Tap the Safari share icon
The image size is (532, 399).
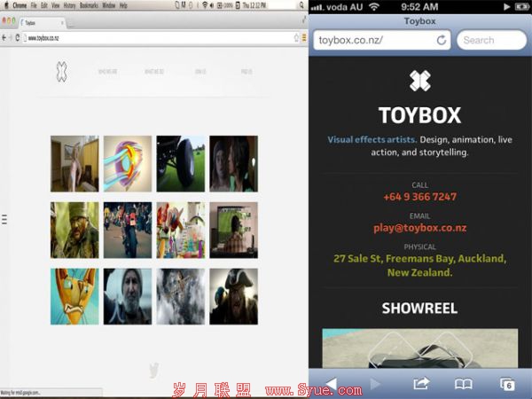[421, 384]
